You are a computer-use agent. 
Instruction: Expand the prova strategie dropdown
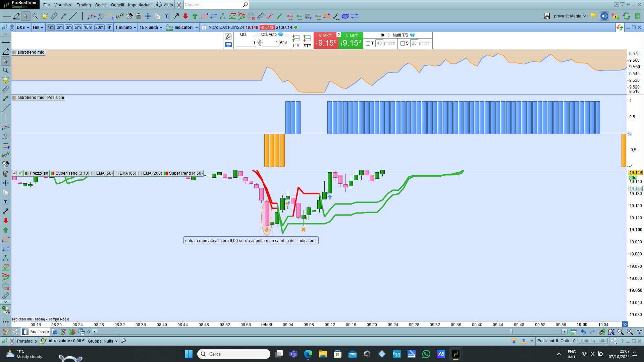click(x=570, y=16)
